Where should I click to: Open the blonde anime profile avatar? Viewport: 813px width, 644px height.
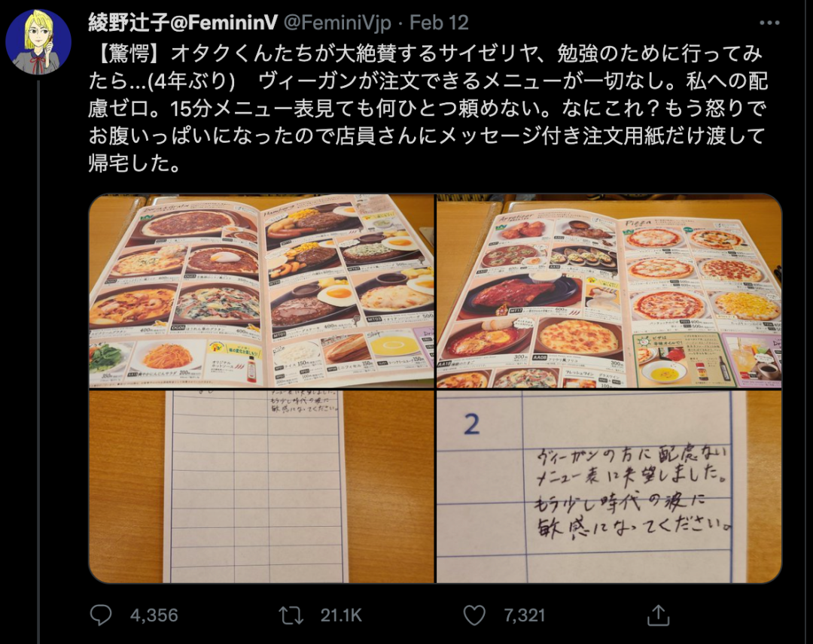[38, 42]
